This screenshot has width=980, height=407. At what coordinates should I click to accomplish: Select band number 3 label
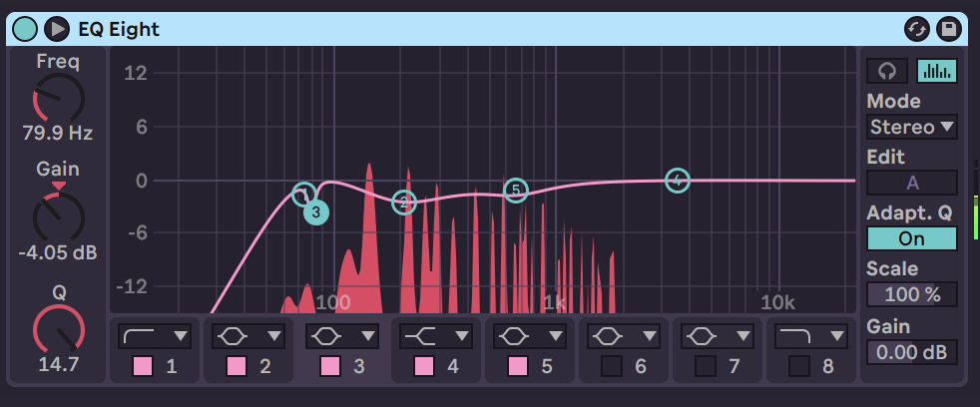point(358,366)
